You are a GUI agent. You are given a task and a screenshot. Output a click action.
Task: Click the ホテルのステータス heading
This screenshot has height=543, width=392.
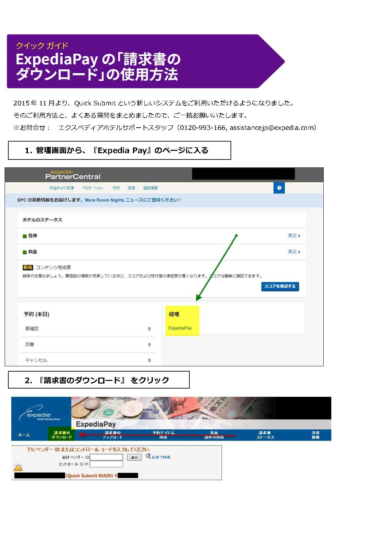[x=42, y=220]
